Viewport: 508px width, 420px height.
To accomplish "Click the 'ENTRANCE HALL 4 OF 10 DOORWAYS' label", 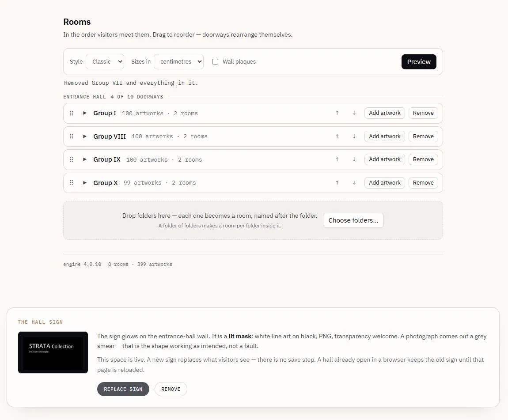I will coord(113,97).
